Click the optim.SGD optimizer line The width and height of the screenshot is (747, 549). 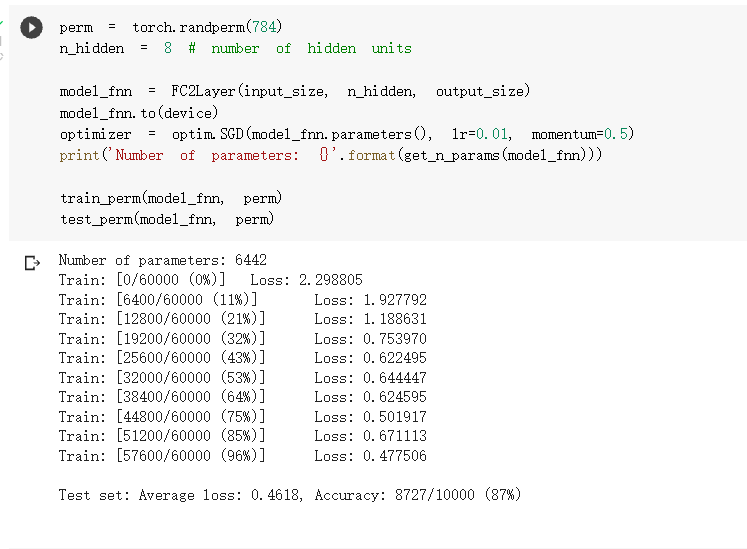[347, 134]
